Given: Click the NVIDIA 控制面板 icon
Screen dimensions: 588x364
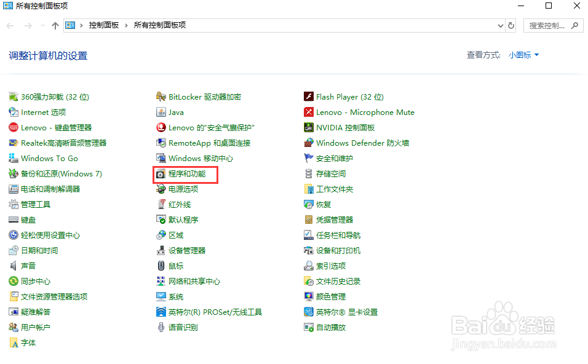Looking at the screenshot, I should click(308, 127).
